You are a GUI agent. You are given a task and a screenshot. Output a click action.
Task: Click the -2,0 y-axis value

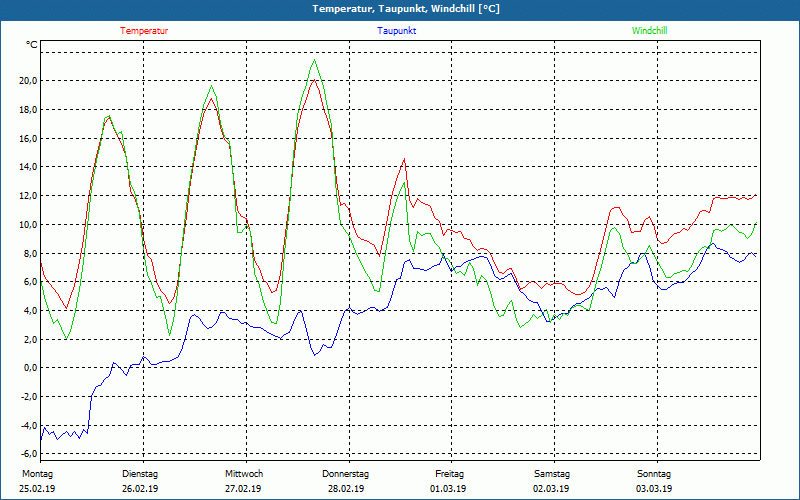point(28,397)
